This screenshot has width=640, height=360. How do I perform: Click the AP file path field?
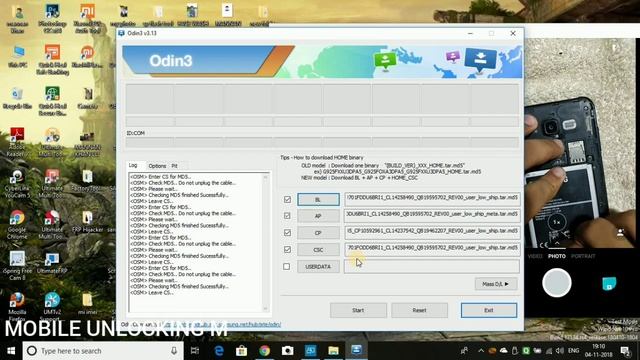(x=432, y=215)
